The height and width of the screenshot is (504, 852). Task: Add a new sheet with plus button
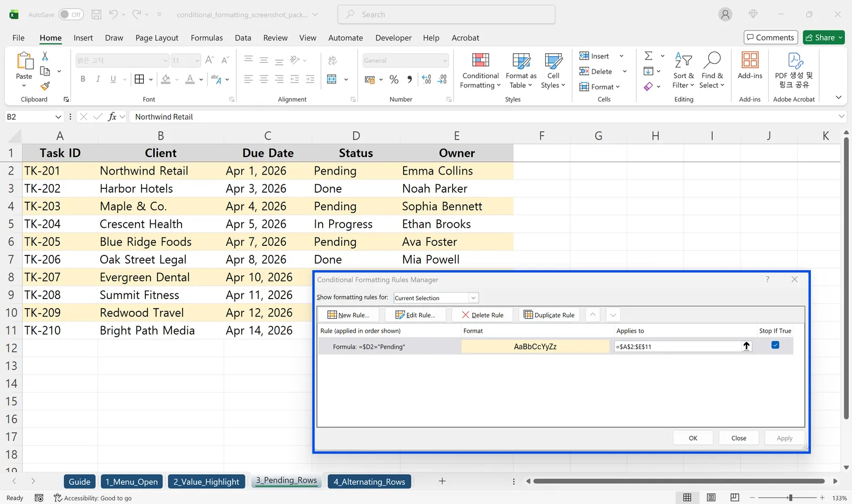pyautogui.click(x=442, y=481)
